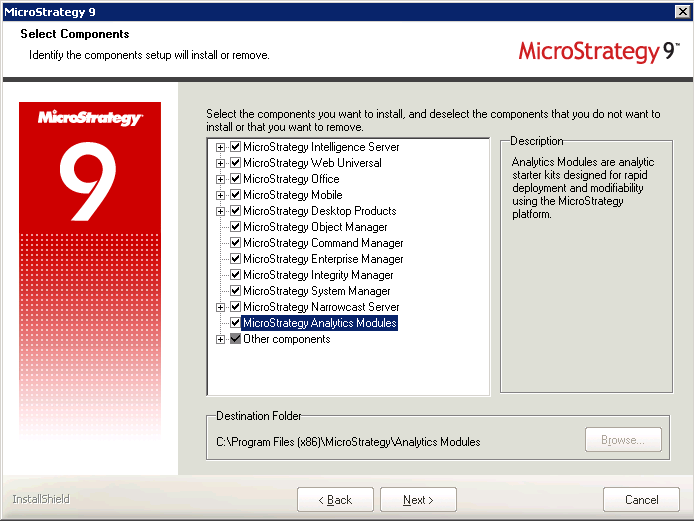Expand the MicroStrategy Narrowcast Server node
The height and width of the screenshot is (521, 694).
pyautogui.click(x=221, y=307)
